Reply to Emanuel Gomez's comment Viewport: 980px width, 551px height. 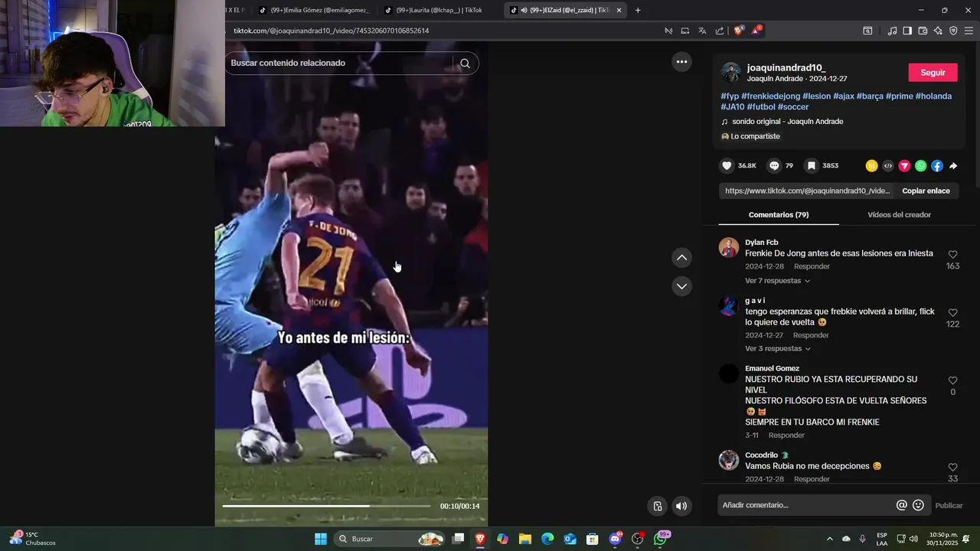point(786,435)
